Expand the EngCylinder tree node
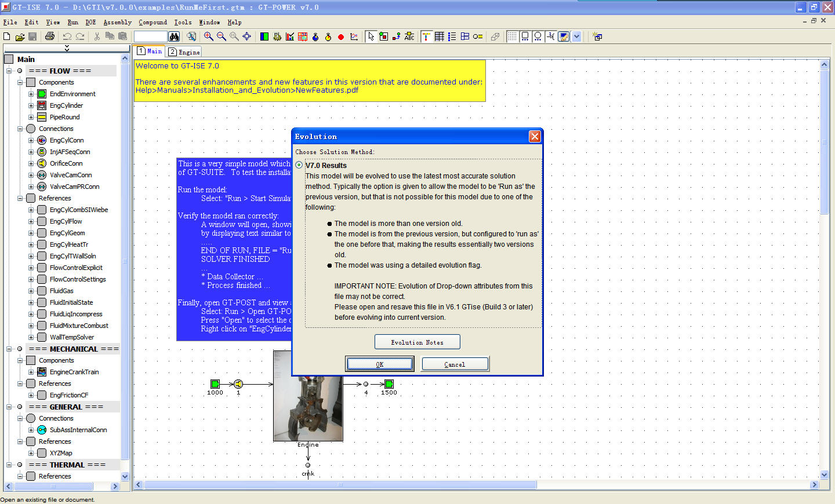 (31, 105)
